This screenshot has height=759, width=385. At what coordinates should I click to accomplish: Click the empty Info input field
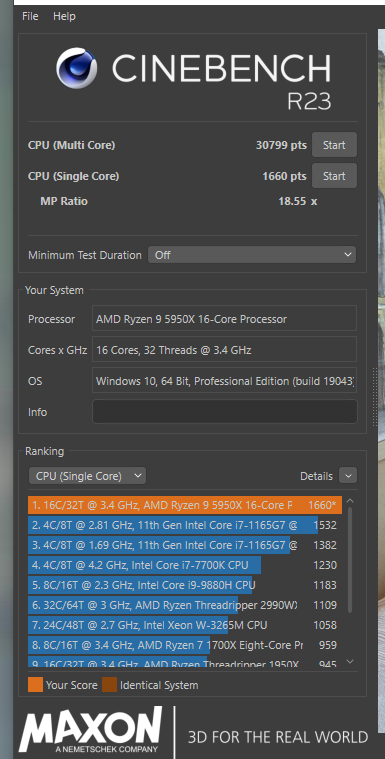coord(225,412)
